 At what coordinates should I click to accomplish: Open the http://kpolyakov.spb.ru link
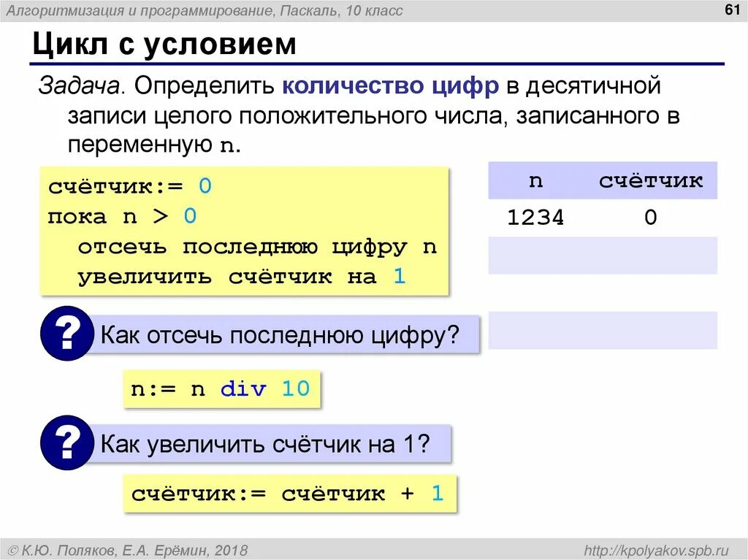pyautogui.click(x=657, y=551)
